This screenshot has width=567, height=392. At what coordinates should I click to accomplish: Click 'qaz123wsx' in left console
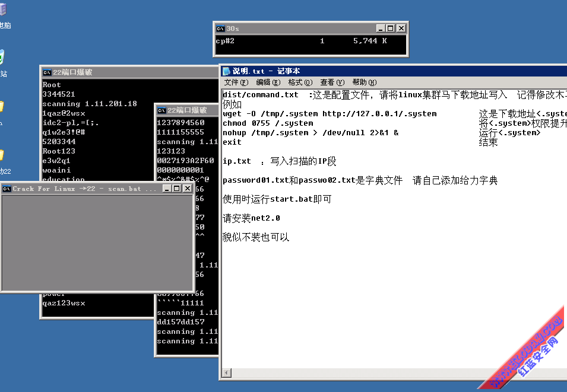64,303
